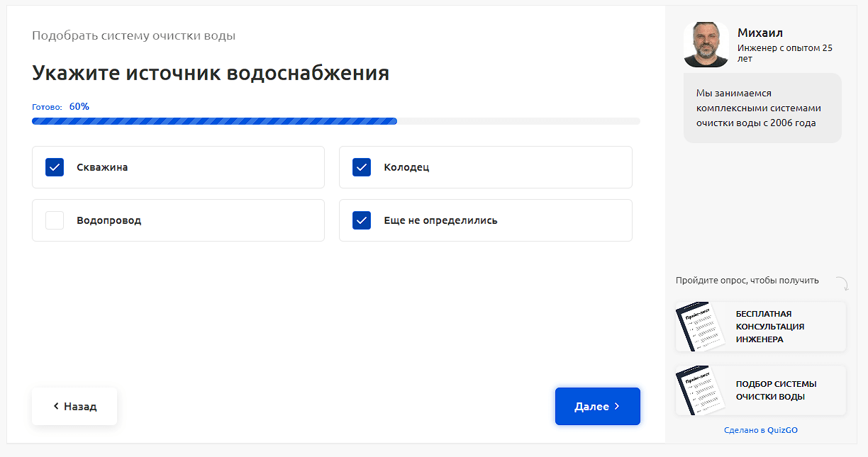Click the Далее button
The image size is (868, 457).
tap(597, 406)
